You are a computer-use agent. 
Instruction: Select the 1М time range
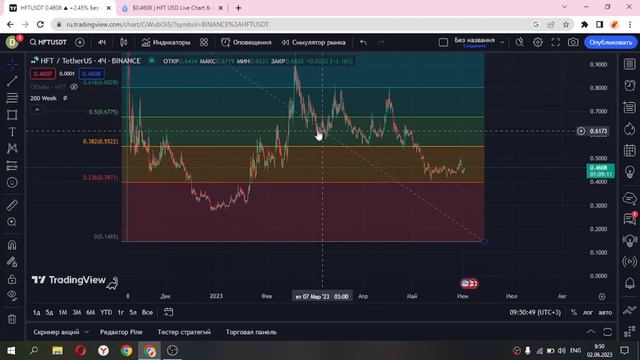coord(63,312)
